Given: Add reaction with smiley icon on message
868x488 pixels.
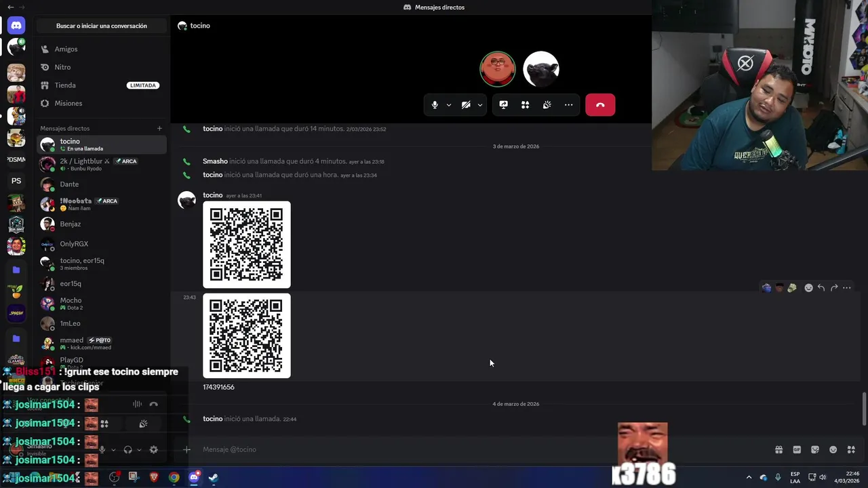Looking at the screenshot, I should (808, 288).
